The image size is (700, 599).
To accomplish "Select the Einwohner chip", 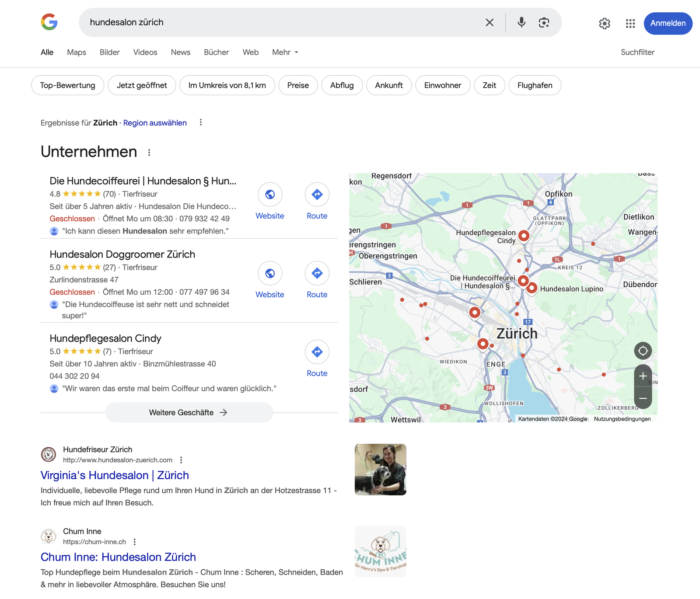I will [x=443, y=85].
